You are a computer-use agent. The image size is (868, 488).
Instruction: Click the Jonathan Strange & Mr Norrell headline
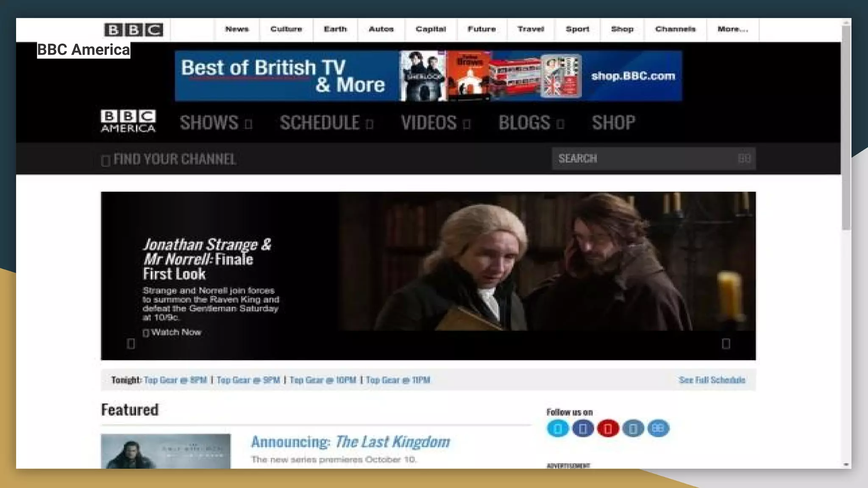click(207, 259)
